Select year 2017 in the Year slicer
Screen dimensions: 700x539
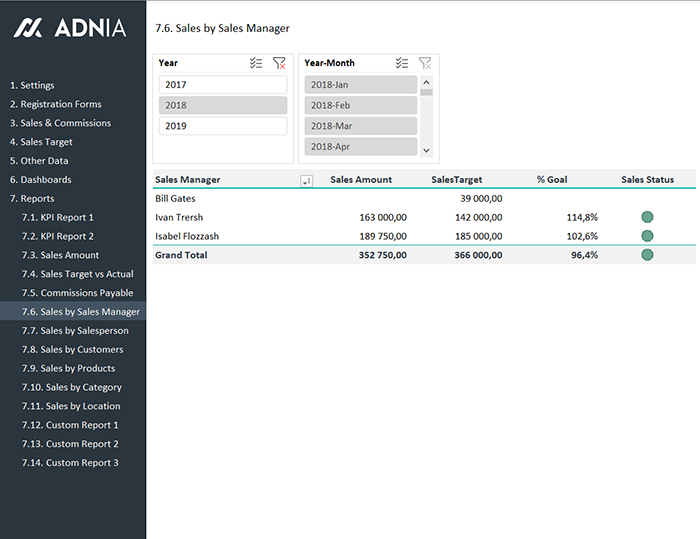[222, 85]
